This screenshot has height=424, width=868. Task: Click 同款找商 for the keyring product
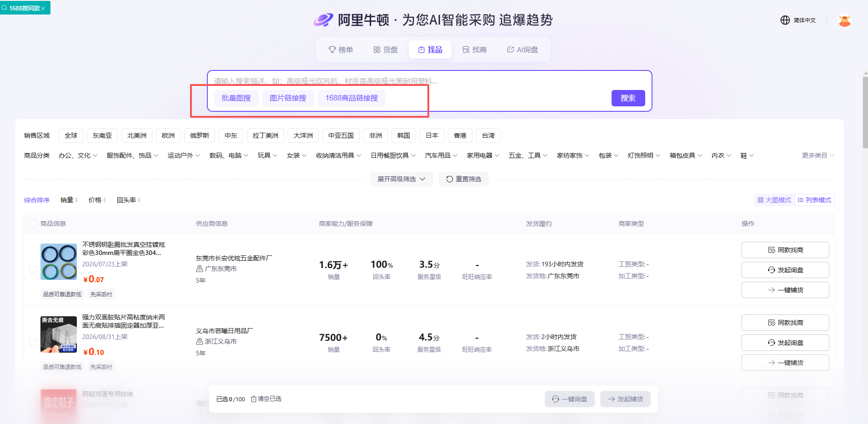coord(785,250)
